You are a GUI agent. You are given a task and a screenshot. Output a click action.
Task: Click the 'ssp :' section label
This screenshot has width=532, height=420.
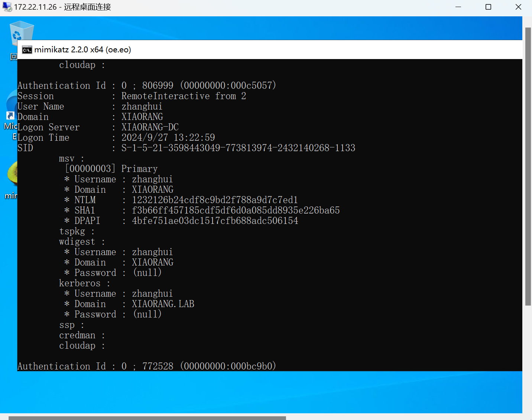coord(71,325)
